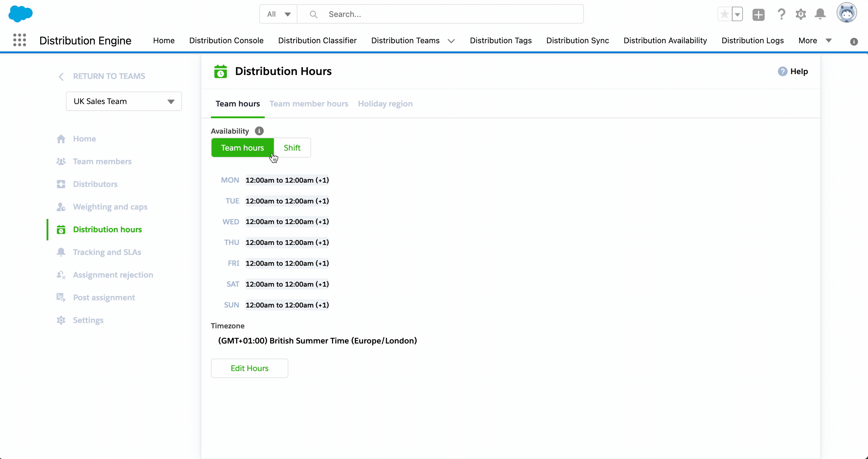
Task: Click the Distributors sidebar icon
Action: 61,184
